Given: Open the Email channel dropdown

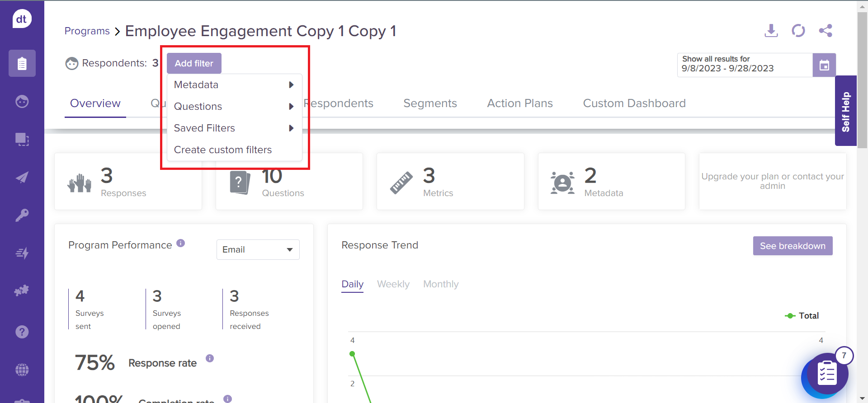Looking at the screenshot, I should 258,250.
